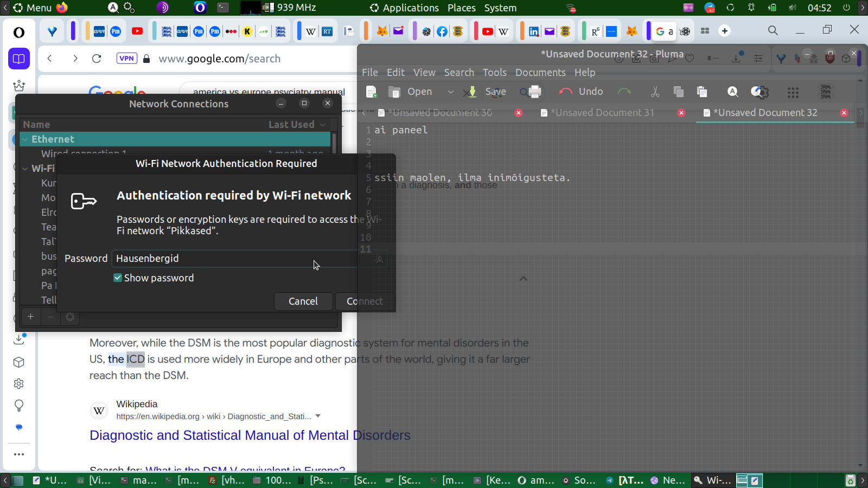Screen dimensions: 868x488
Task: Switch to the Unsaved Document 31 tab
Action: (602, 113)
